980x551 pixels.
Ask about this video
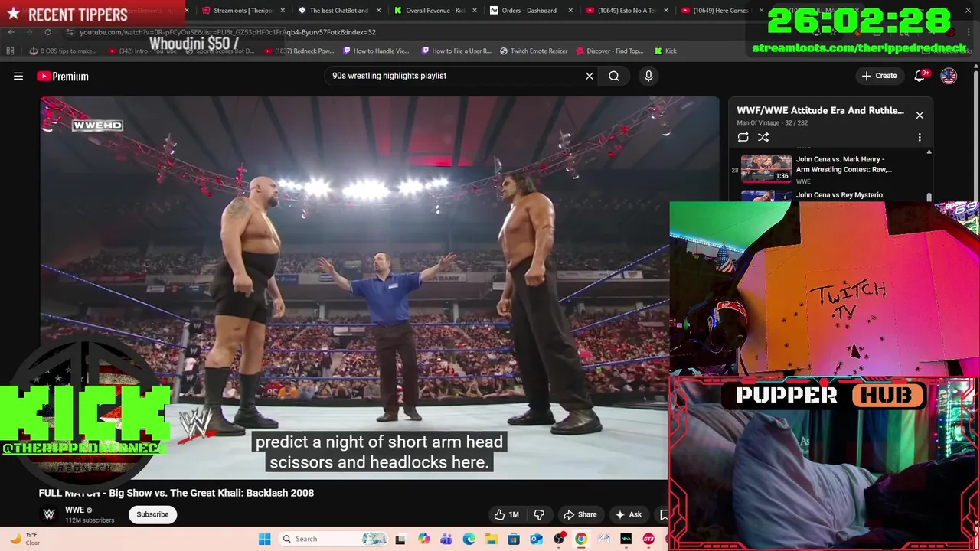[x=628, y=514]
